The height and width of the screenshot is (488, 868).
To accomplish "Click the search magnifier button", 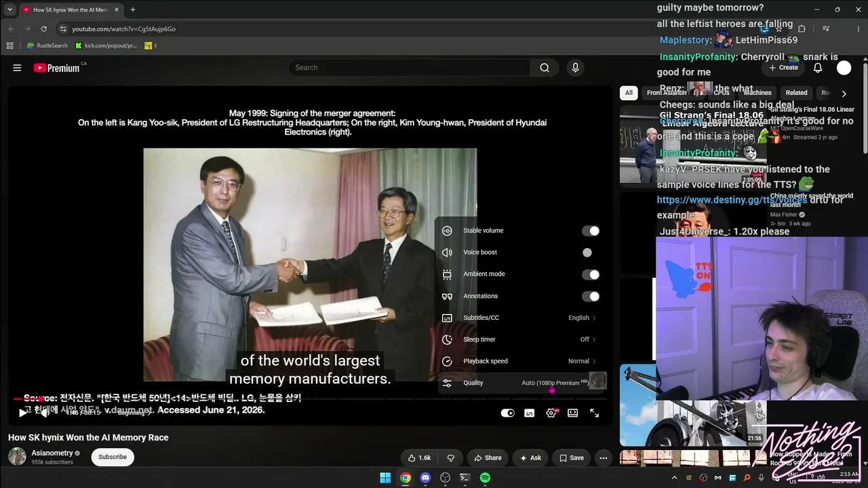I will [545, 68].
